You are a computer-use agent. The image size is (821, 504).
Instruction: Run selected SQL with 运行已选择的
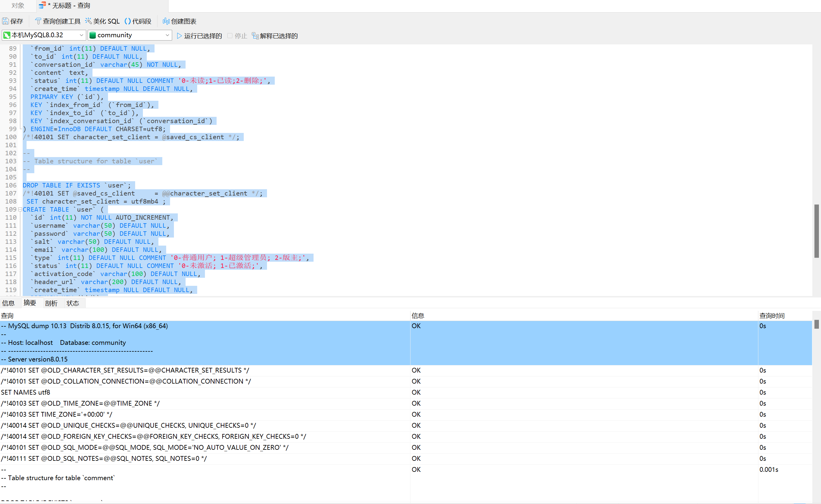(x=199, y=36)
